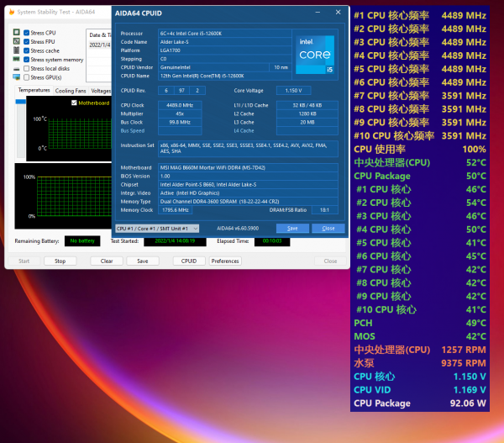Viewport: 504px width, 443px height.
Task: Click the Close button in the CPUID window
Action: tap(328, 229)
